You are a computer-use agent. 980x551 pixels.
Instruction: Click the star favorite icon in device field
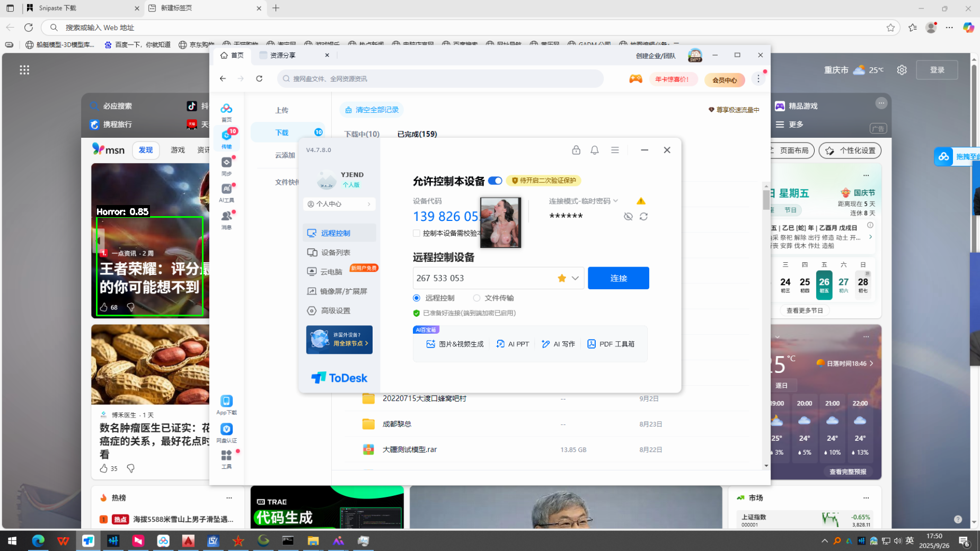click(562, 278)
